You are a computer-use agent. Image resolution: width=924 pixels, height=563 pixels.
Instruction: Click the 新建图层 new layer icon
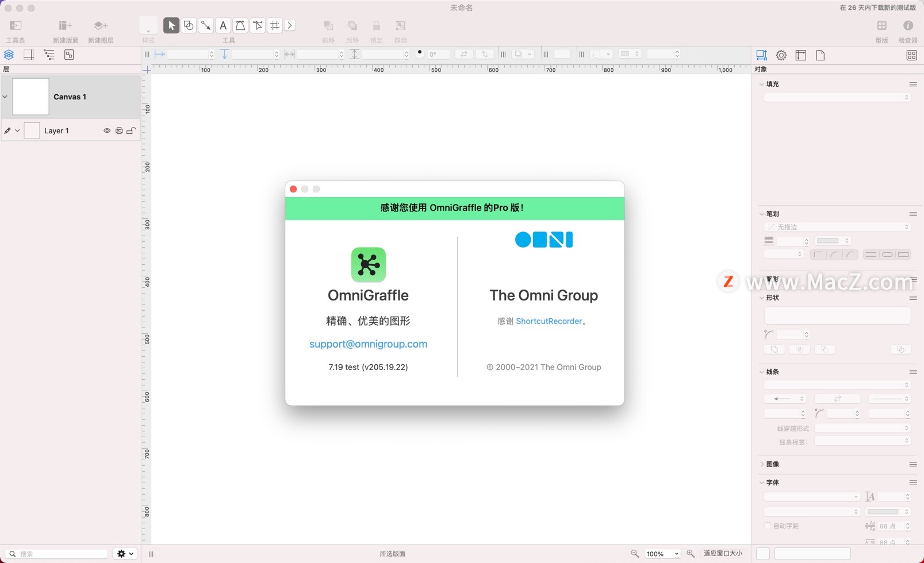tap(101, 25)
